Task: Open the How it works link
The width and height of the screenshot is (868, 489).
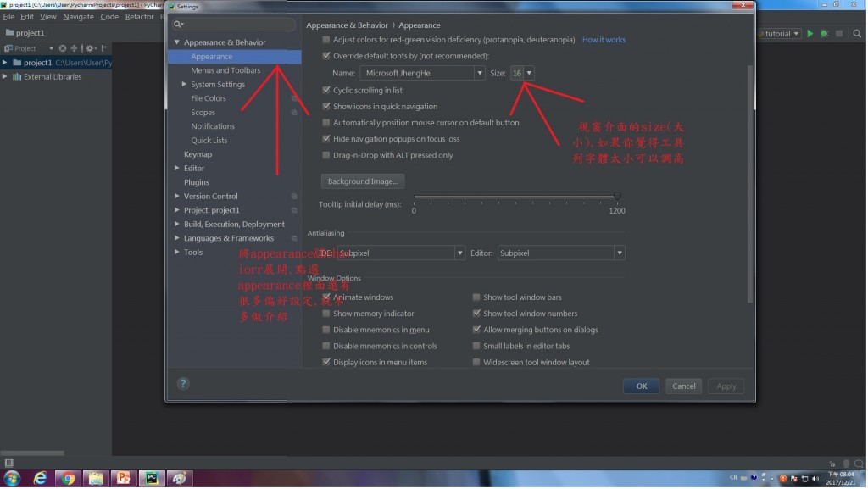Action: pyautogui.click(x=604, y=40)
